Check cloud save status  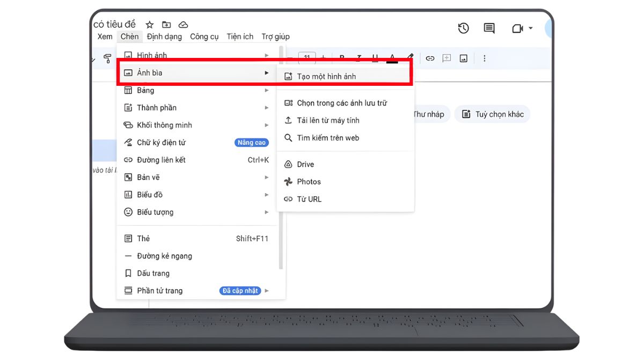pyautogui.click(x=183, y=24)
